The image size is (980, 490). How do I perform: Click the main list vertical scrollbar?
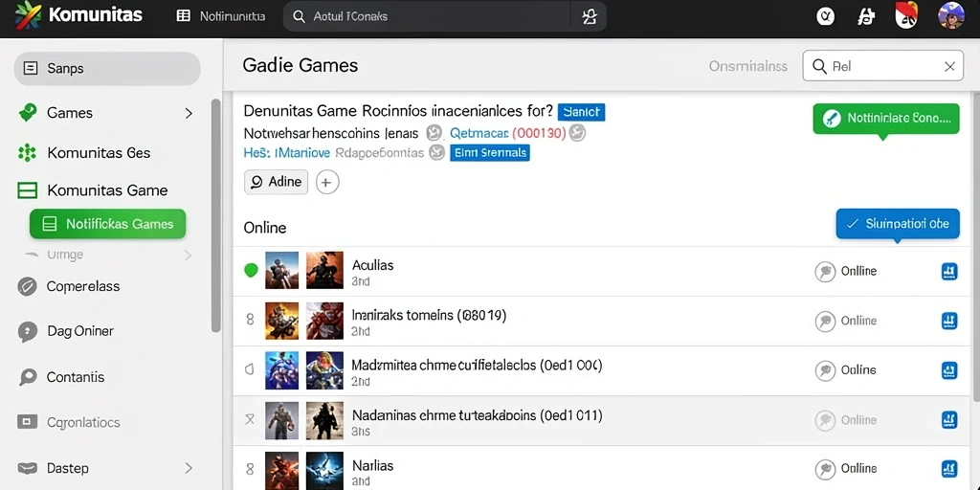click(x=975, y=248)
